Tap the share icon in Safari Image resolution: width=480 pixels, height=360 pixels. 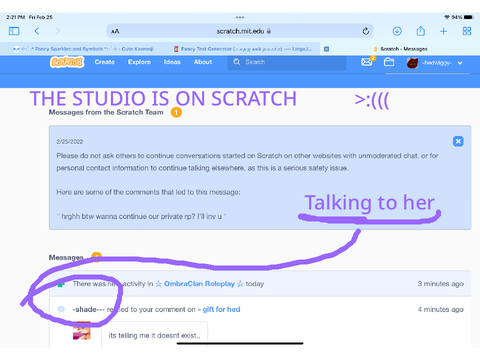click(x=421, y=31)
